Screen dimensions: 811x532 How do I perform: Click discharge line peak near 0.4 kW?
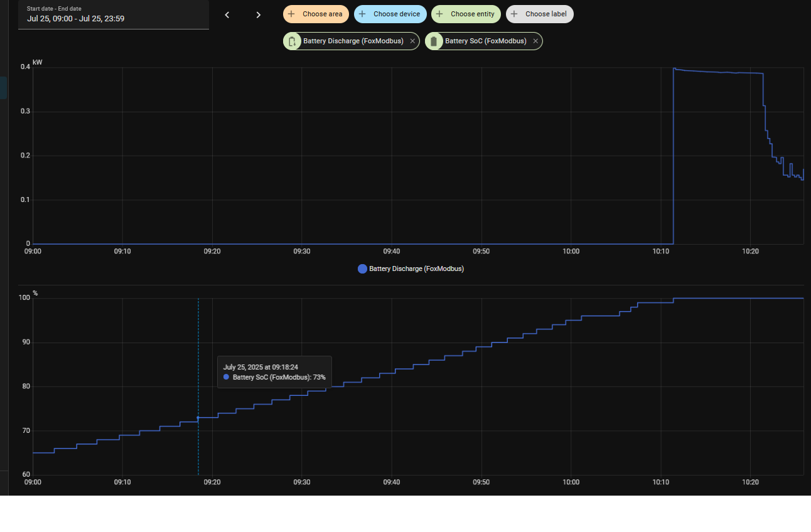click(675, 68)
